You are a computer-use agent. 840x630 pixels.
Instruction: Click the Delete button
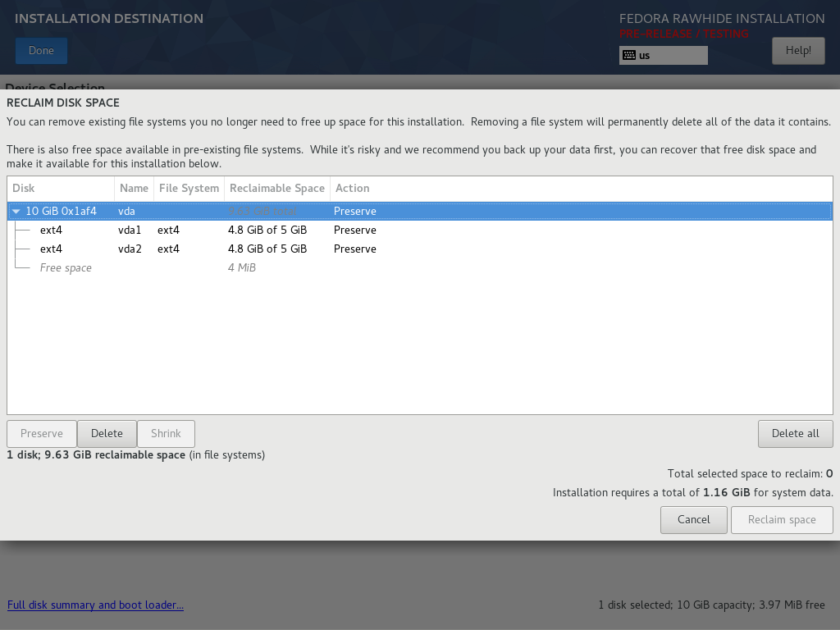(107, 433)
